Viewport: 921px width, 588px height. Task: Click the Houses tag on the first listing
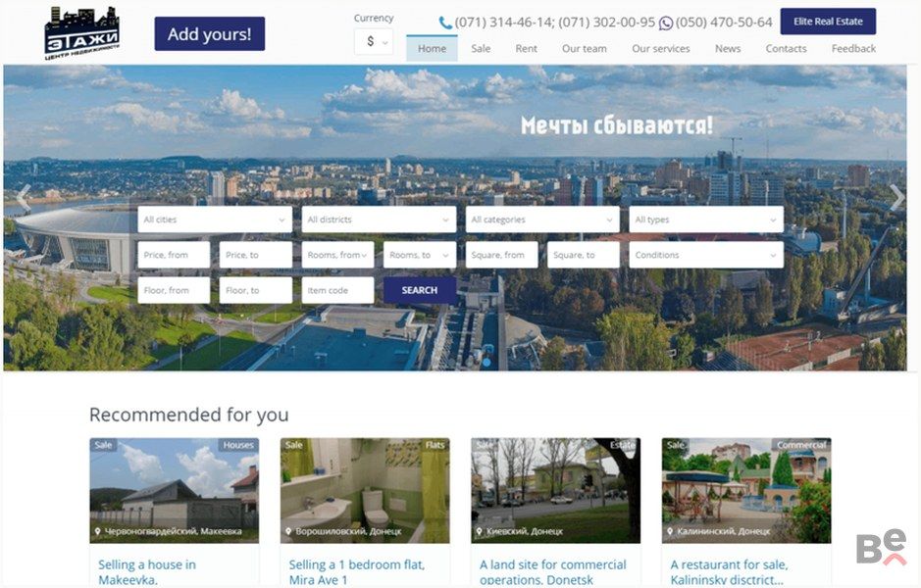click(238, 445)
